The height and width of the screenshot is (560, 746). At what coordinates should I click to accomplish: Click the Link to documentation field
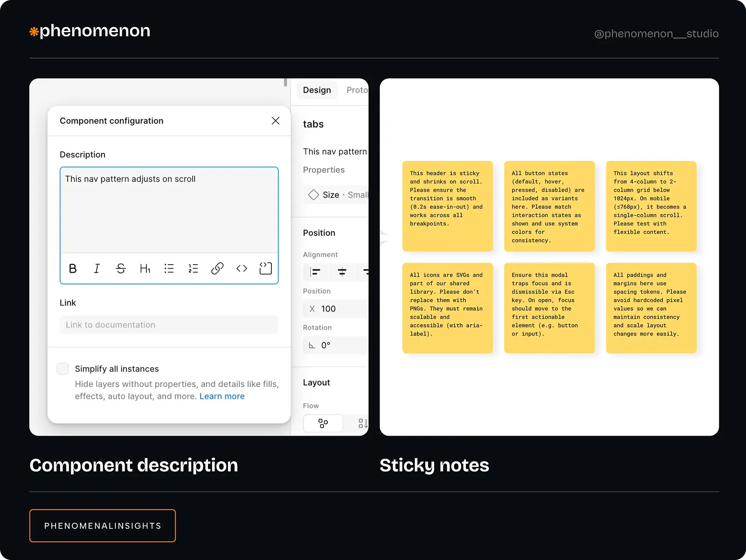coord(169,325)
